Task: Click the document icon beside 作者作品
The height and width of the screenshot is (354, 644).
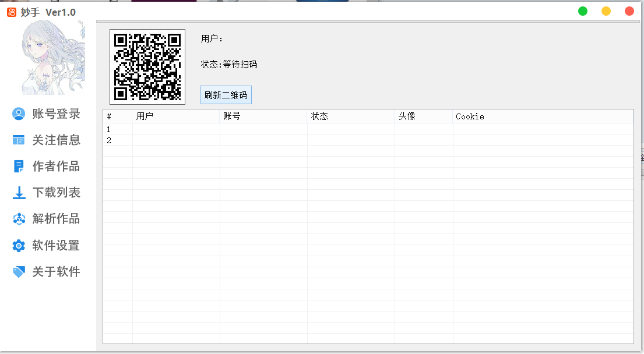Action: 19,167
